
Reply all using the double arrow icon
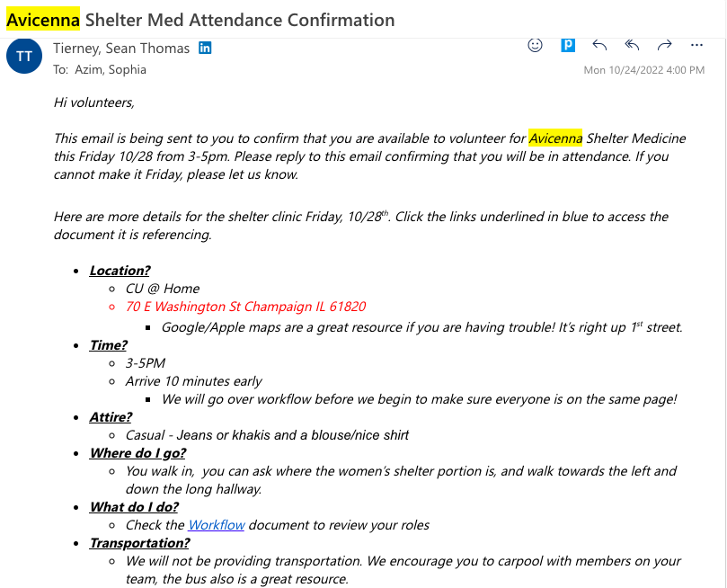tap(632, 45)
